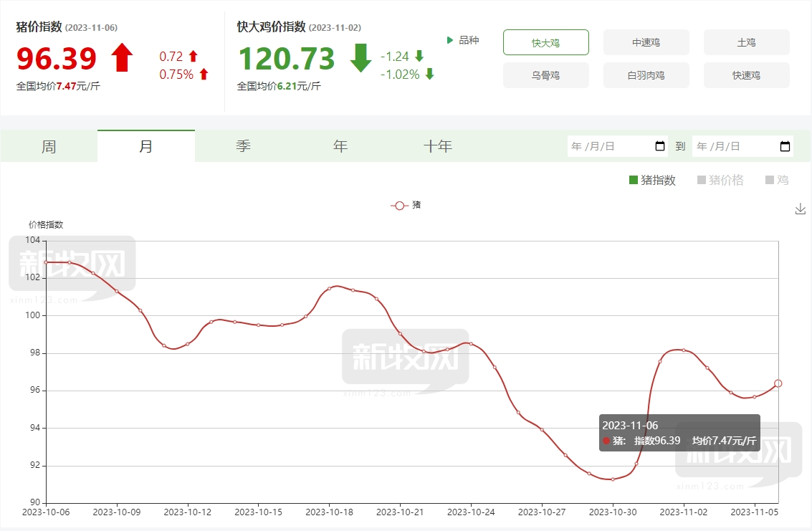
Task: Click the 全国均价7.47元/斤 text
Action: tap(58, 86)
